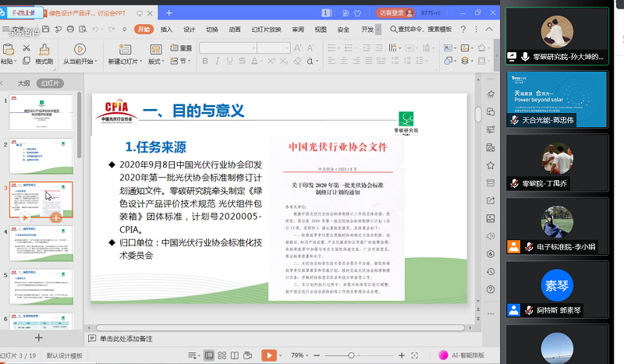Image resolution: width=624 pixels, height=364 pixels.
Task: Click the Redo arrow icon
Action: pyautogui.click(x=112, y=29)
